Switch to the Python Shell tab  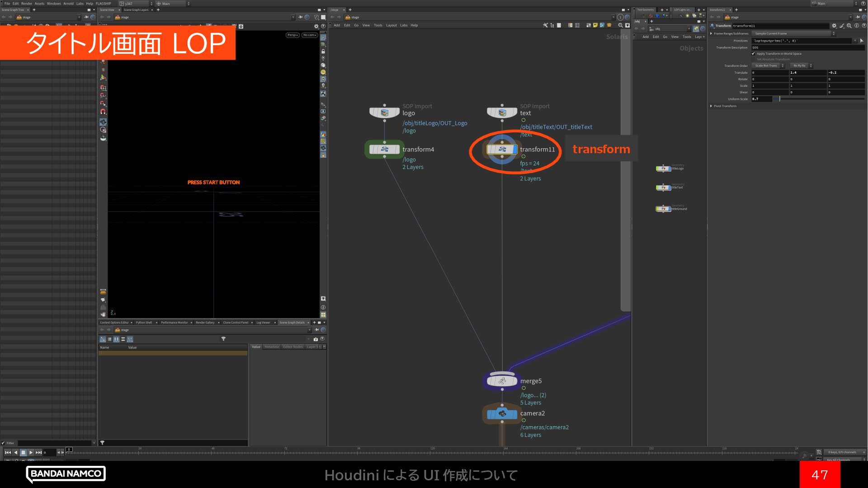144,322
